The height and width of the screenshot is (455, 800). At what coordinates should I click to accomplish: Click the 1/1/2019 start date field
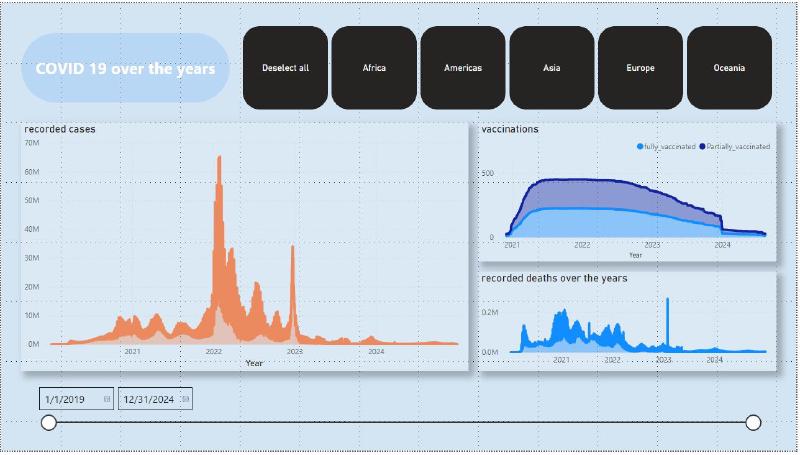(68, 399)
